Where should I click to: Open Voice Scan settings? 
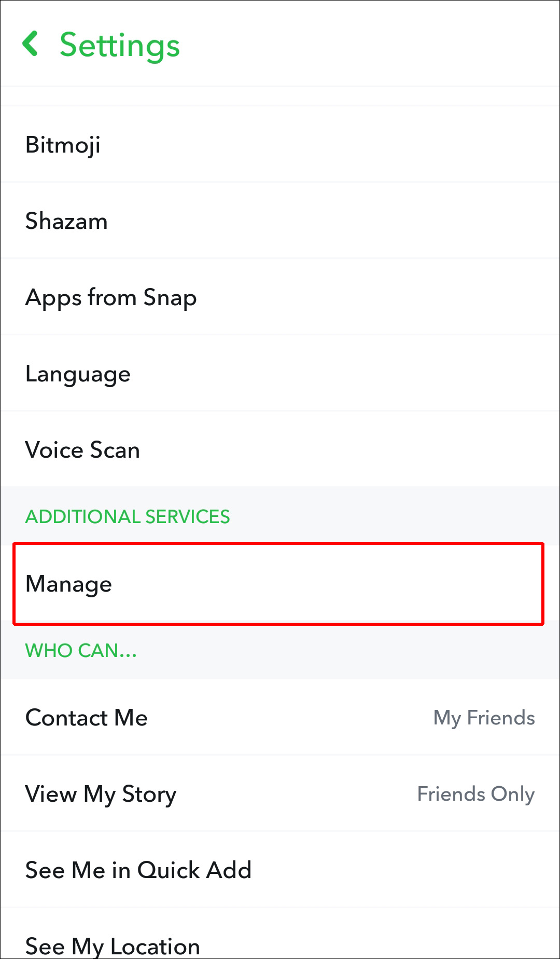point(82,450)
